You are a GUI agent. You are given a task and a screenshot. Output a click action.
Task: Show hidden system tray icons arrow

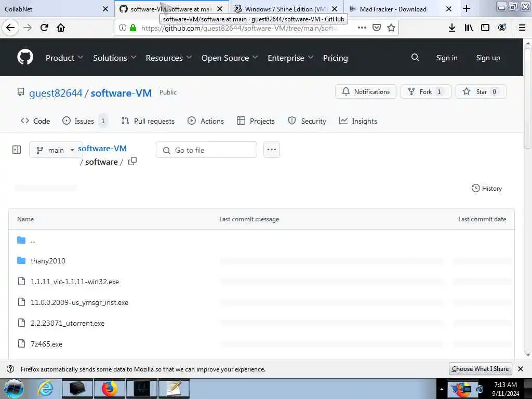click(x=442, y=389)
